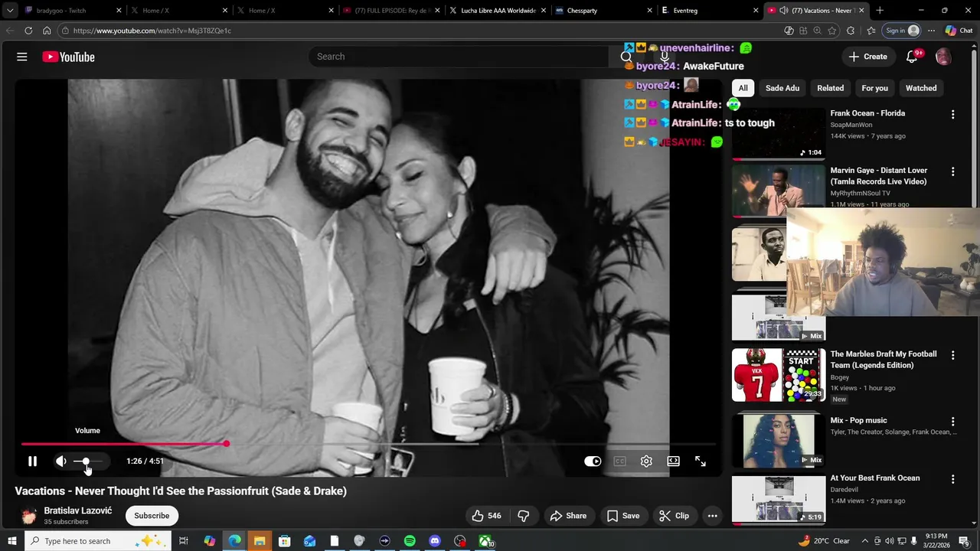Switch to theater mode
The width and height of the screenshot is (980, 551).
click(673, 461)
